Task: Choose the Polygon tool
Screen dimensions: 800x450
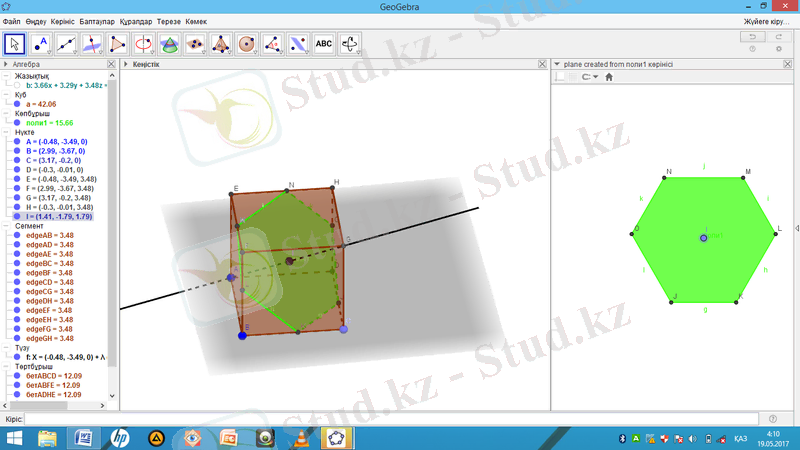Action: point(117,44)
